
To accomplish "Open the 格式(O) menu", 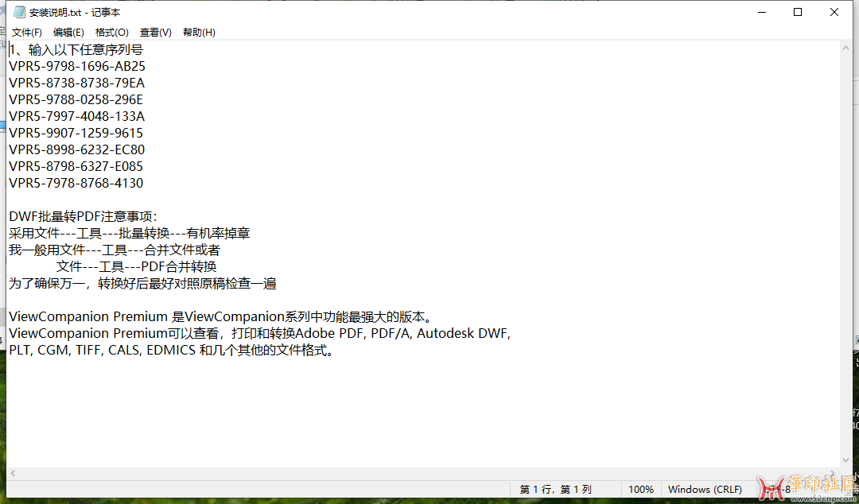I will 112,33.
